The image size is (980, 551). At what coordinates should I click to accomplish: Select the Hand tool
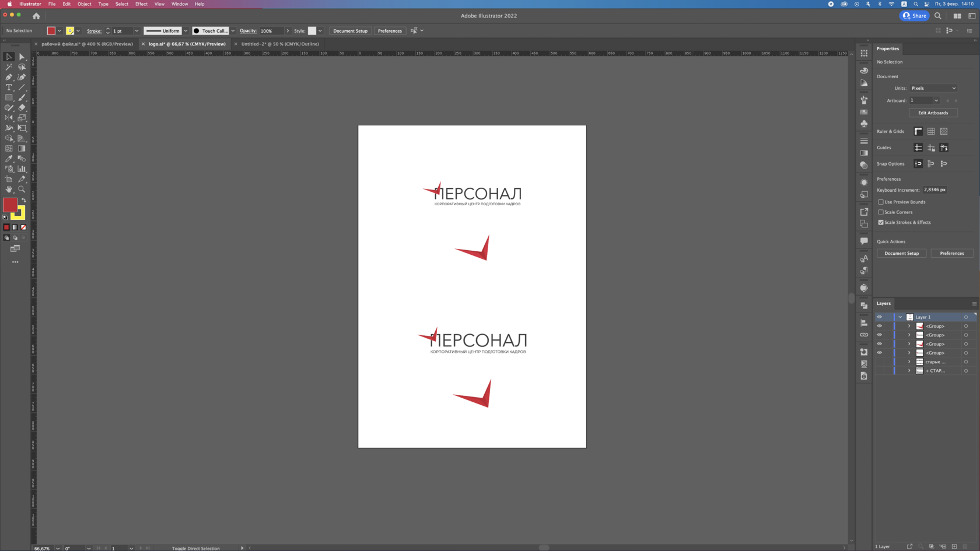coord(9,189)
